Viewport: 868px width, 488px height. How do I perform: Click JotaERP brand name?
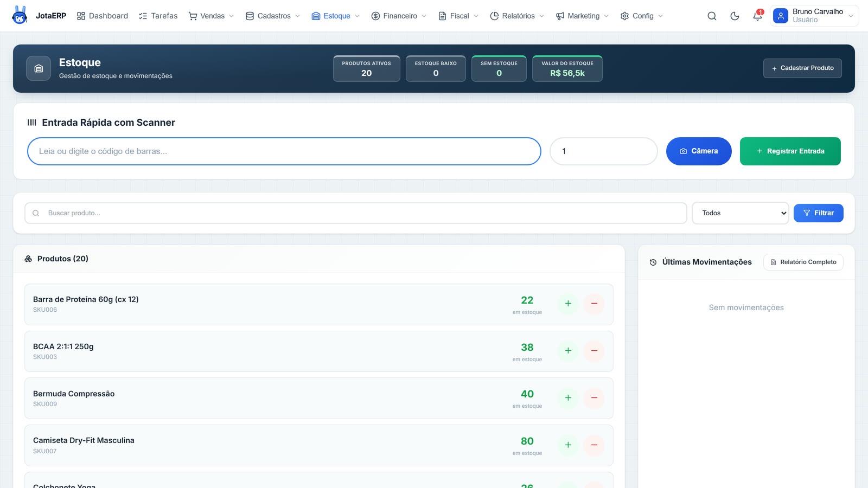click(51, 16)
